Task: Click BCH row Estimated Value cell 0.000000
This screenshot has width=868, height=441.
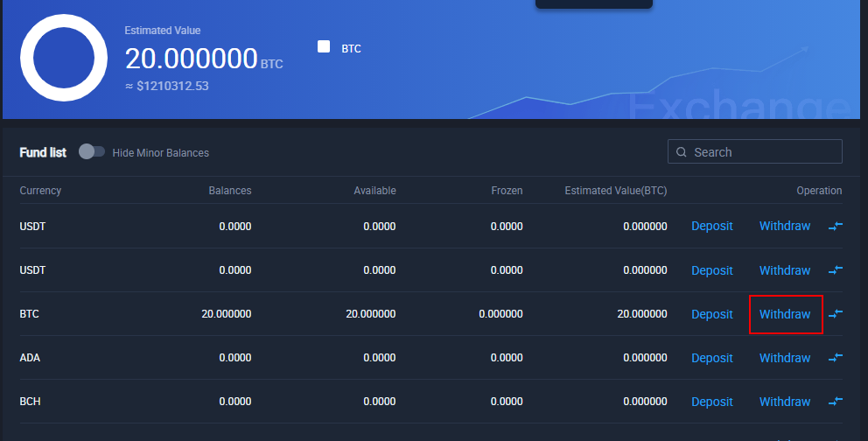Action: (645, 401)
